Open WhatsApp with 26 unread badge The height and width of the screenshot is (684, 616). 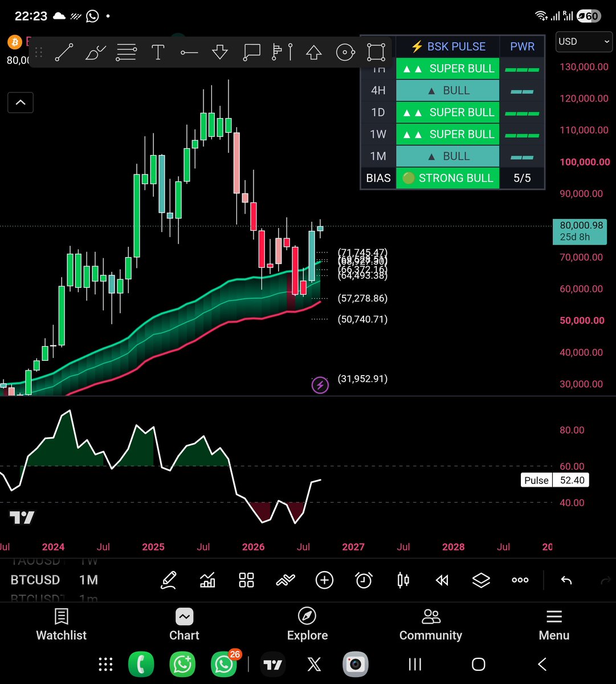(x=223, y=663)
